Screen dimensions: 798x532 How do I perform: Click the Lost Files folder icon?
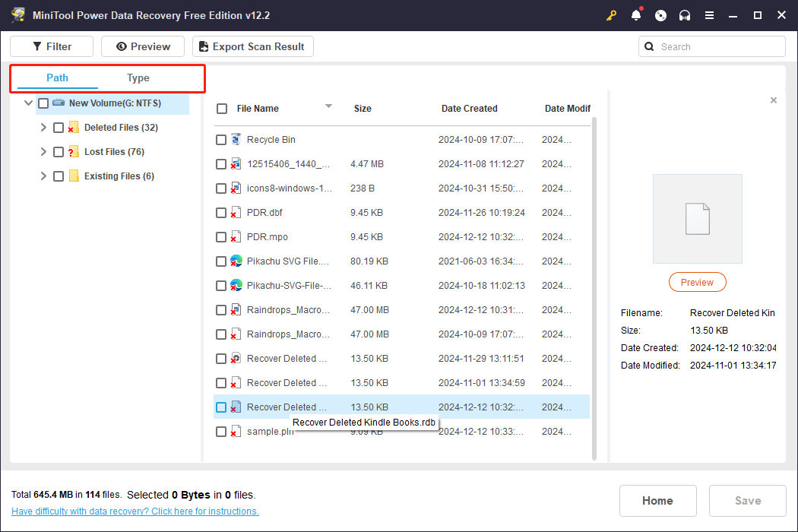click(73, 152)
